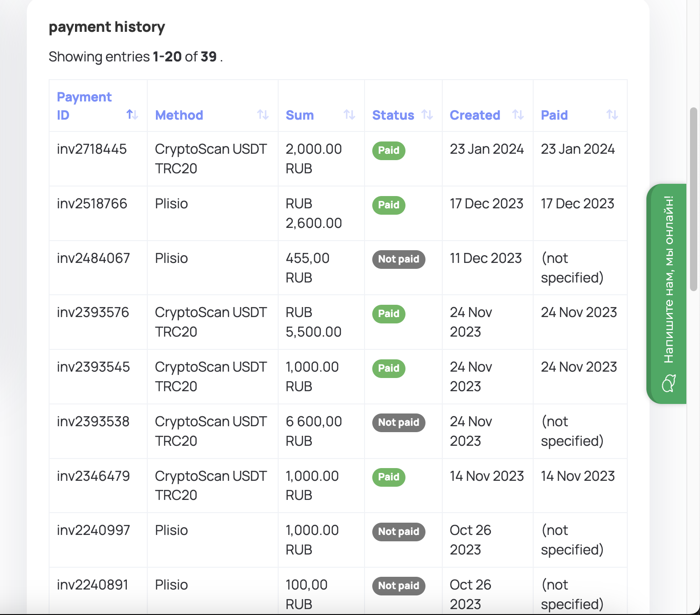Click chat bubble icon on green widget
Screen dimensions: 700x615
669,383
